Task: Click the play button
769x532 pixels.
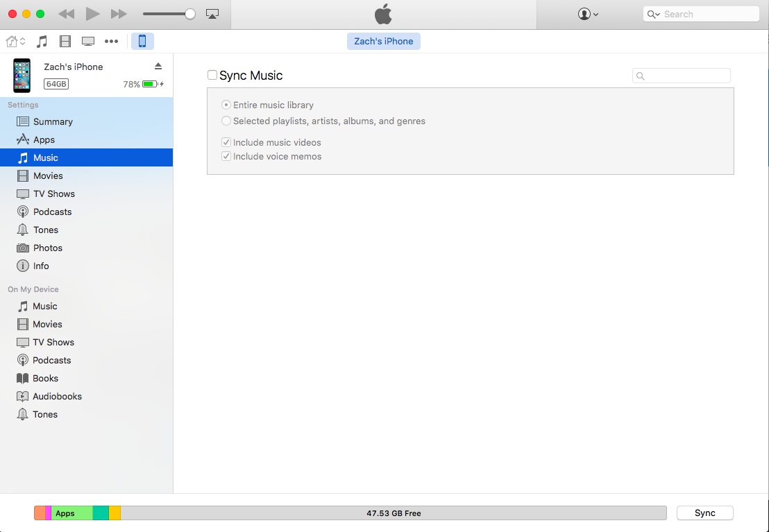Action: coord(93,14)
